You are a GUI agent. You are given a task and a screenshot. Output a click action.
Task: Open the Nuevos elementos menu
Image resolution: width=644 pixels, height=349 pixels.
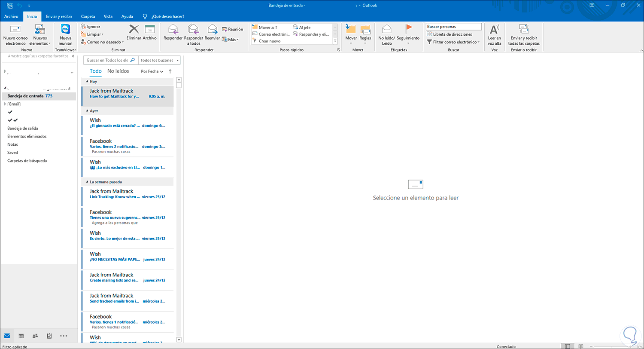coord(40,35)
